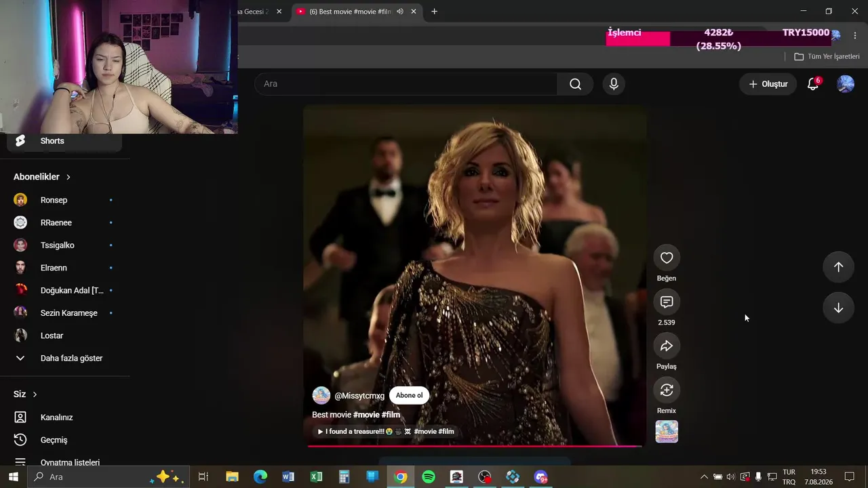Share the short using the Paylaş arrow

pyautogui.click(x=667, y=346)
